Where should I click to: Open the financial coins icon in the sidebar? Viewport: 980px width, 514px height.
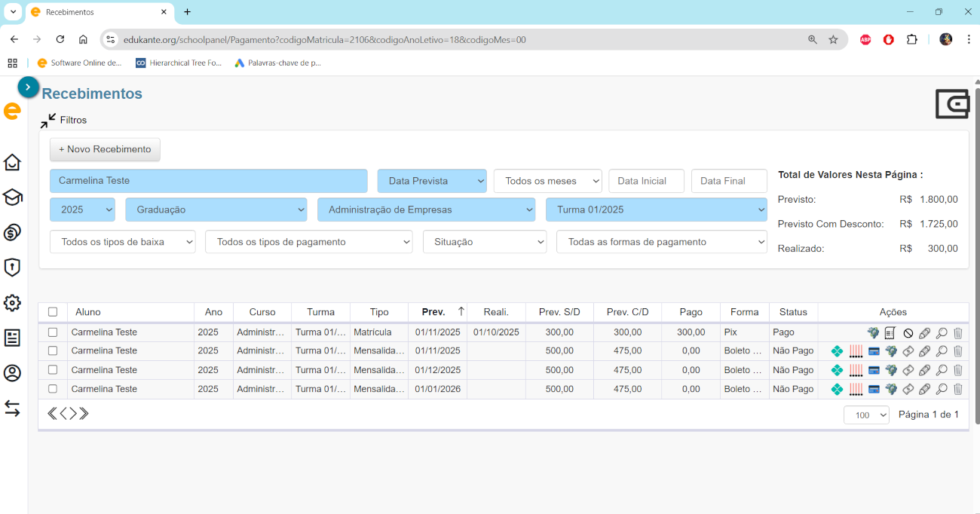12,232
